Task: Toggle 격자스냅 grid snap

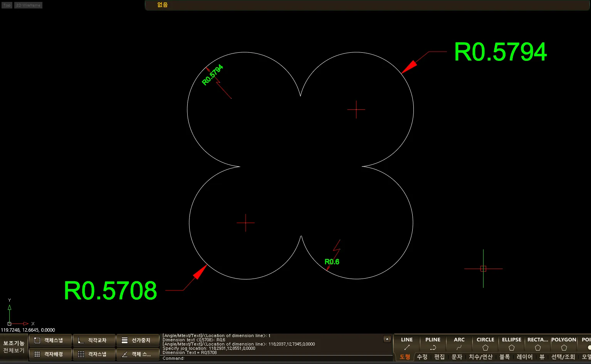Action: [94, 354]
